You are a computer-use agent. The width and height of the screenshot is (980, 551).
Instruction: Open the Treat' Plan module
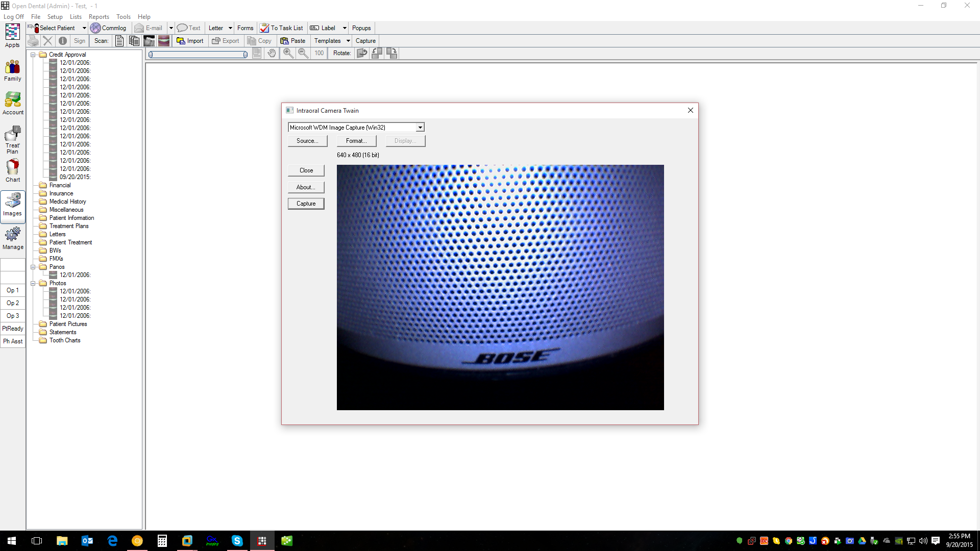point(12,140)
